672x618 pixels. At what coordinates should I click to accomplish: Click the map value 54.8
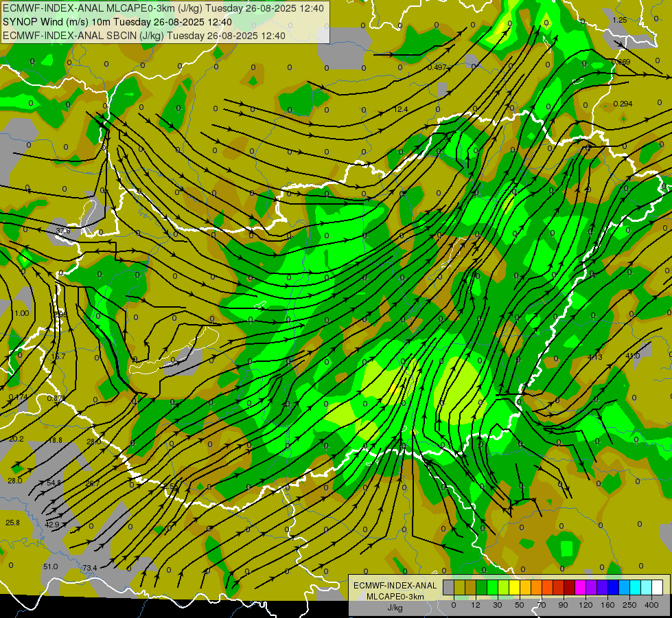point(54,483)
